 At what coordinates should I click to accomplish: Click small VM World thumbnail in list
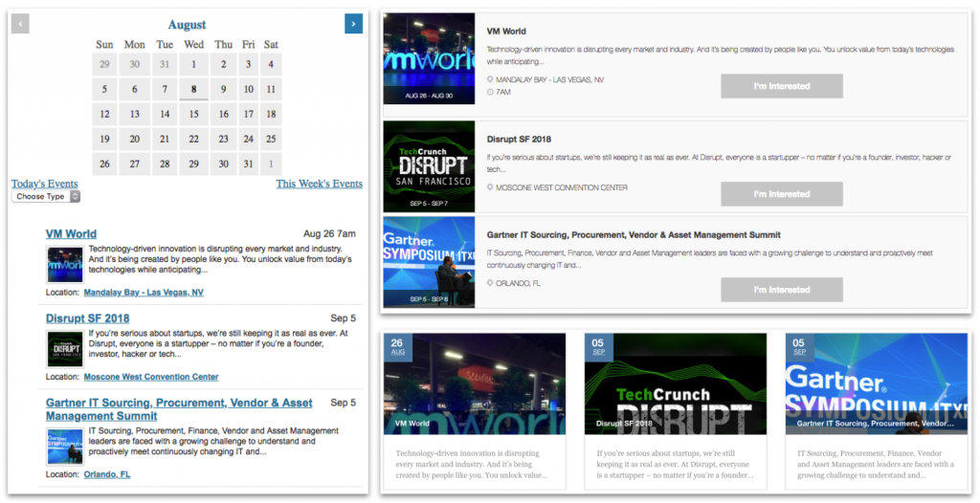point(66,265)
